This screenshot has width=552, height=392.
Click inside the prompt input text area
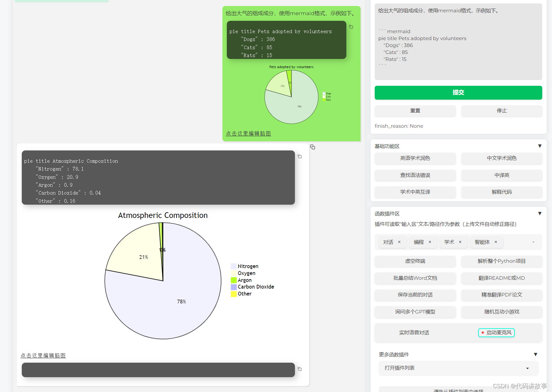458,42
